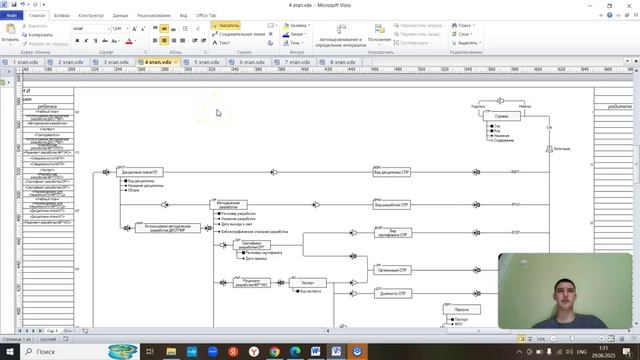Toggle Bold formatting
640x360 pixels.
(77, 41)
